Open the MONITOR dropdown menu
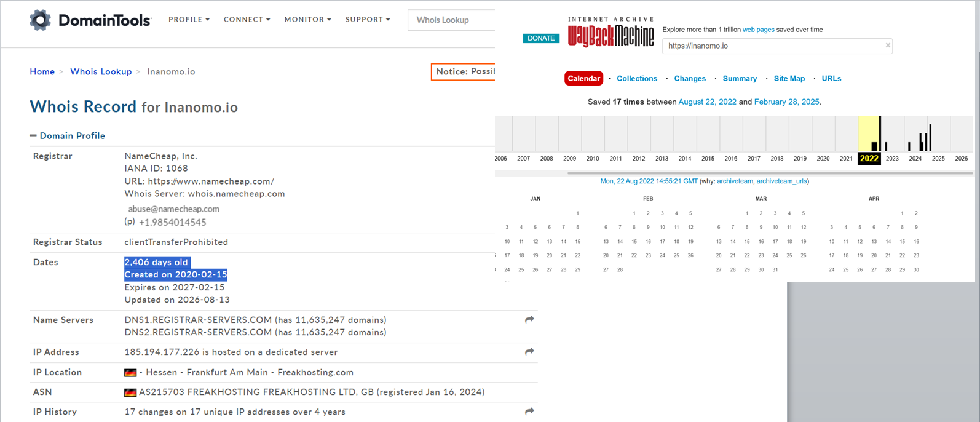 point(307,20)
